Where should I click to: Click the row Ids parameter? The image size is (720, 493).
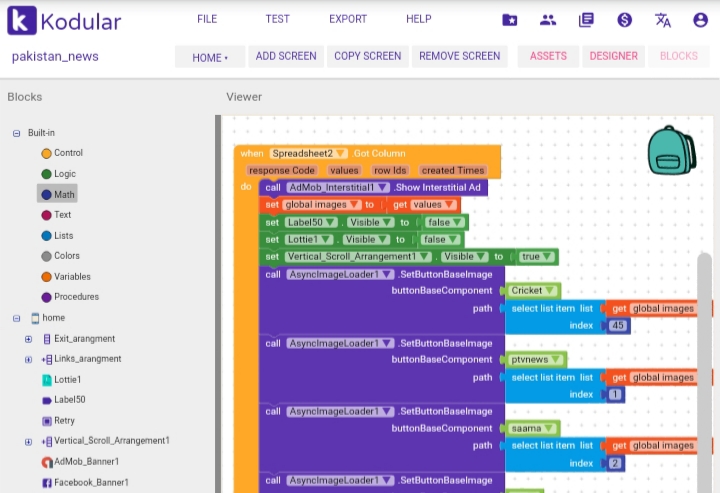[x=390, y=170]
